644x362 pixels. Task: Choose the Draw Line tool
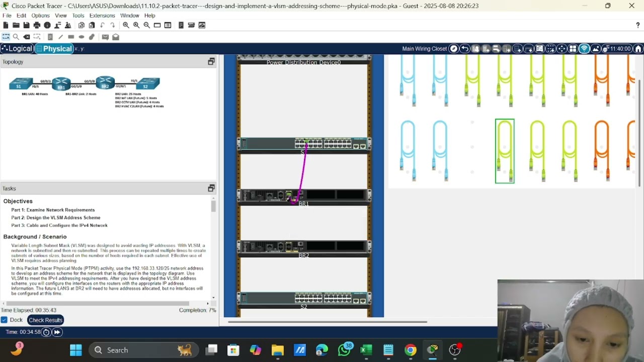(x=61, y=37)
